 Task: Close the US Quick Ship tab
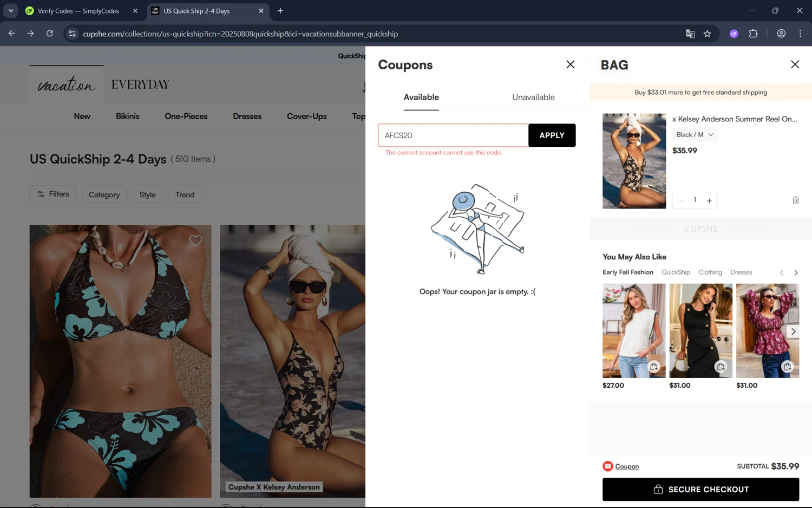coord(261,11)
